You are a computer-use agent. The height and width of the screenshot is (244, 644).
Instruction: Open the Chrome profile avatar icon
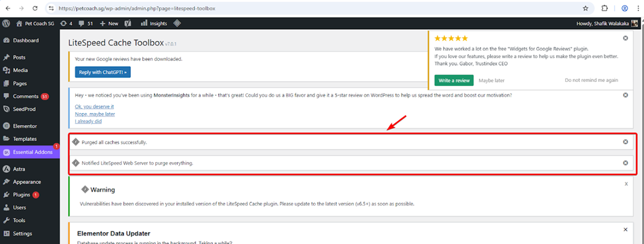(625, 8)
